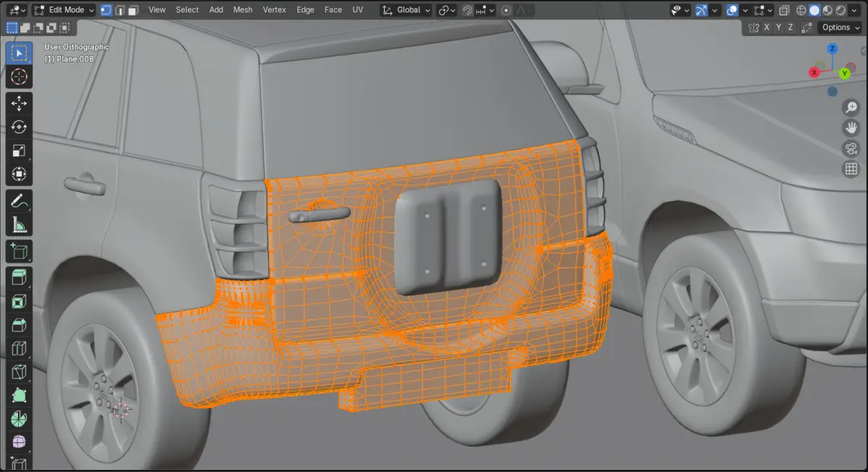Open the gizmo settings dropdown arrow

pyautogui.click(x=715, y=10)
